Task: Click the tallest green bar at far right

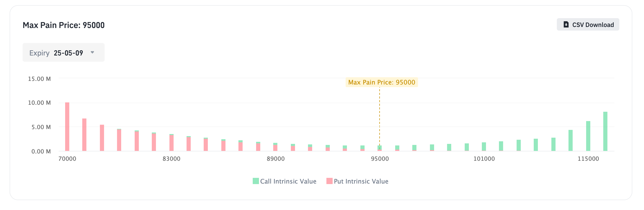Action: (605, 131)
